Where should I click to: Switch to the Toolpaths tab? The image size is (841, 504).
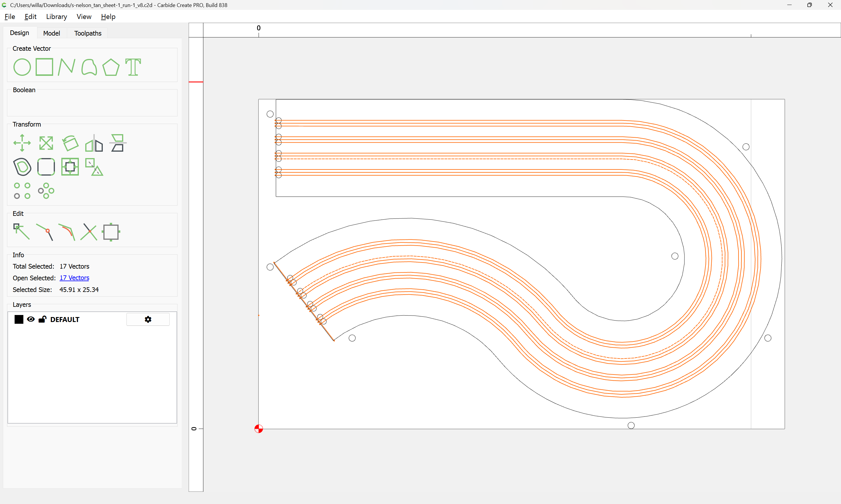coord(88,33)
